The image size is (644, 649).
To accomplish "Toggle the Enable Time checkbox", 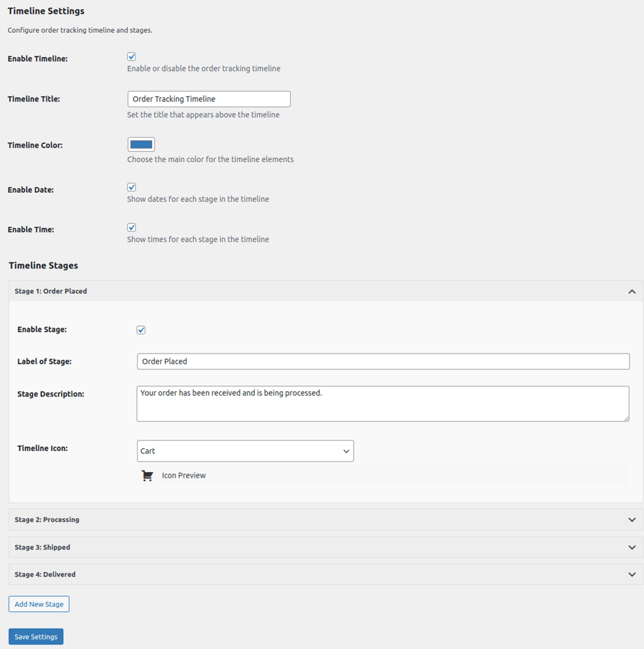I will coord(132,228).
